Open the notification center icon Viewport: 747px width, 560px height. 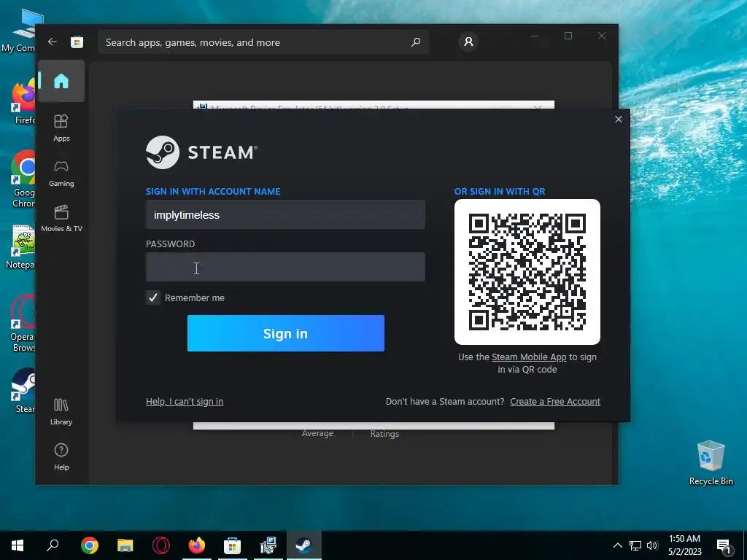724,545
